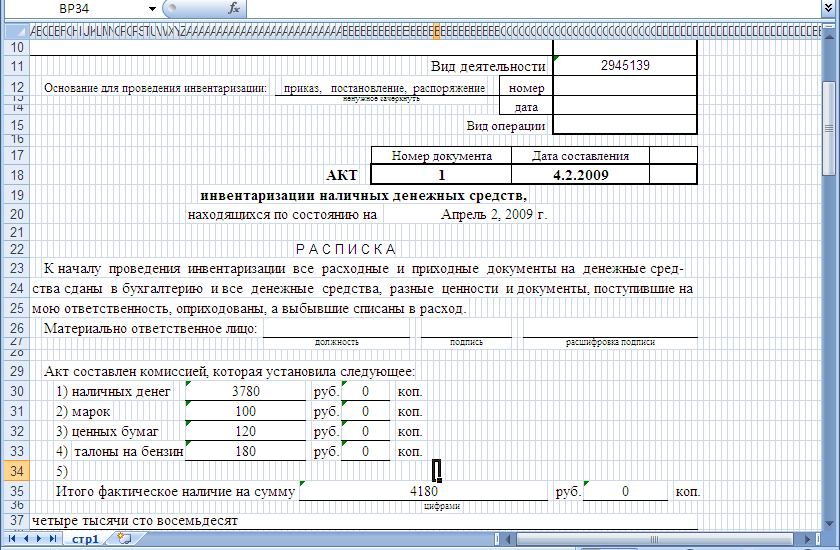Select row header 11

(x=17, y=66)
